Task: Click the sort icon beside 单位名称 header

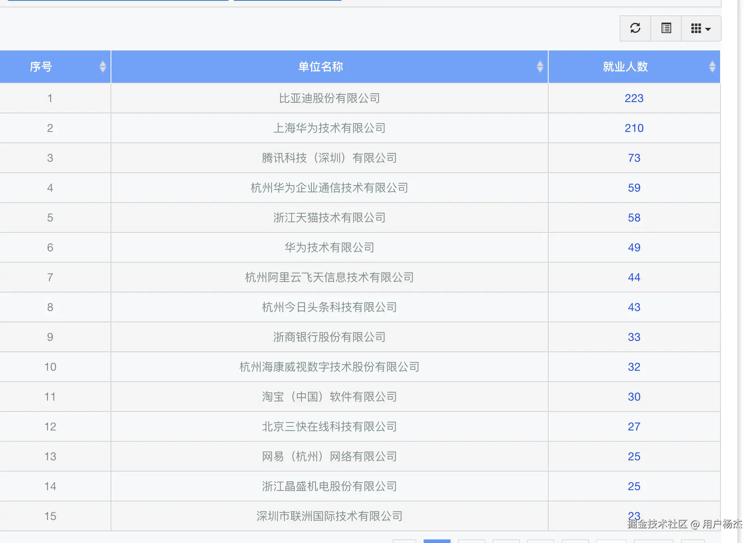Action: (540, 67)
